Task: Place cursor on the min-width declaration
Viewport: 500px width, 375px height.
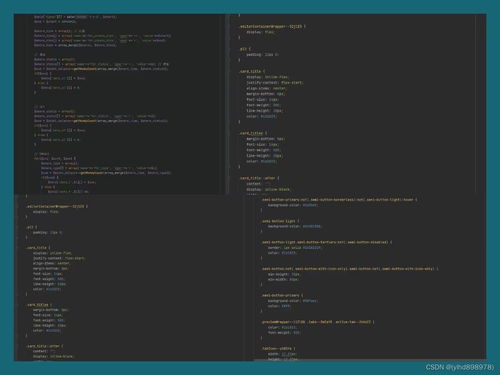Action: tap(283, 279)
